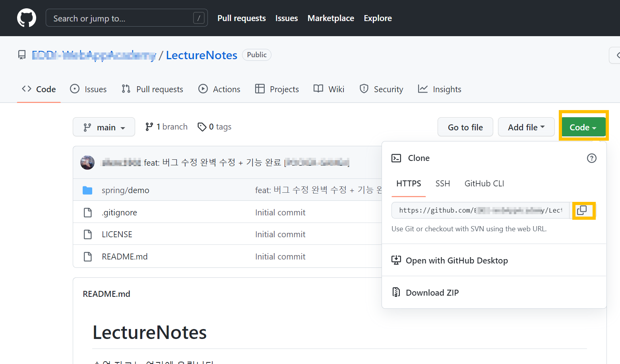
Task: Open the main branch selector dropdown
Action: 104,127
